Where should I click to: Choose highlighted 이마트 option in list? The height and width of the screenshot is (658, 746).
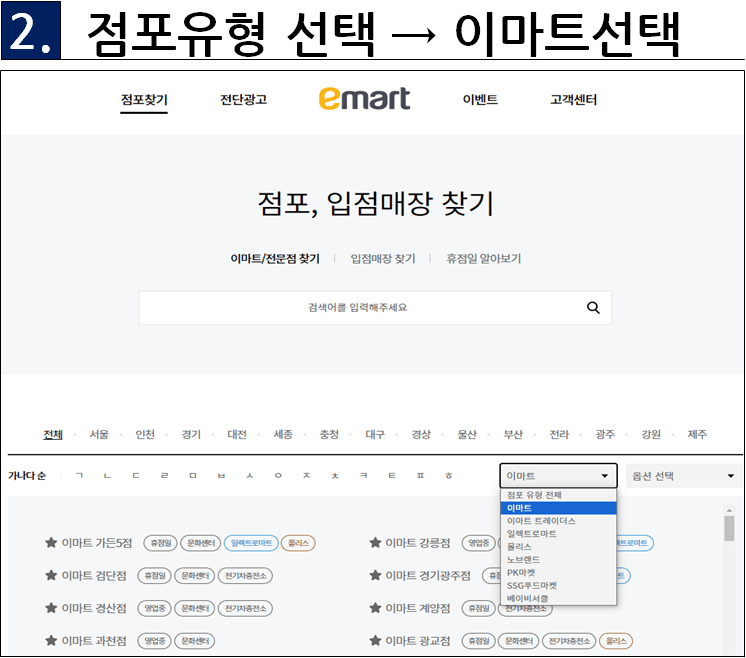point(558,508)
